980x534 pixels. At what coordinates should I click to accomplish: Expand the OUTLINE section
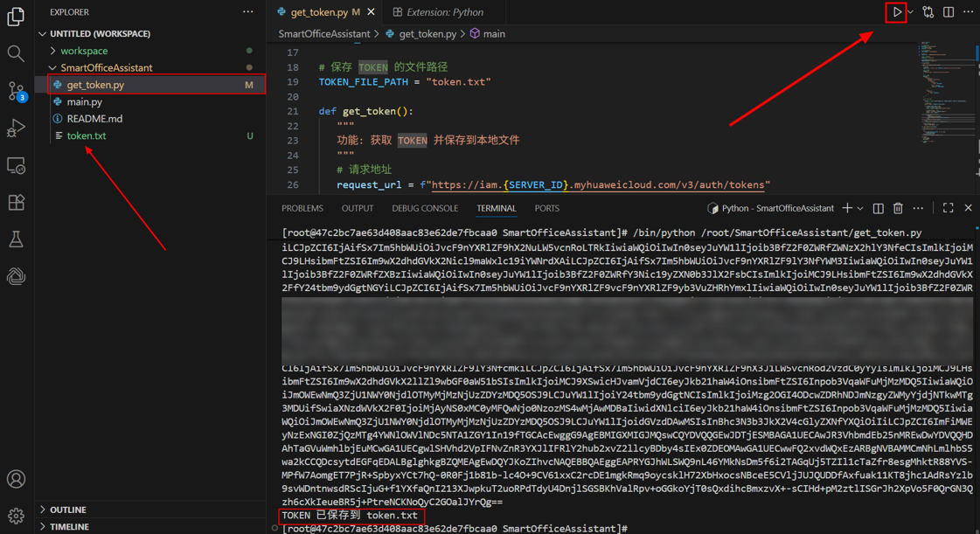[x=67, y=510]
